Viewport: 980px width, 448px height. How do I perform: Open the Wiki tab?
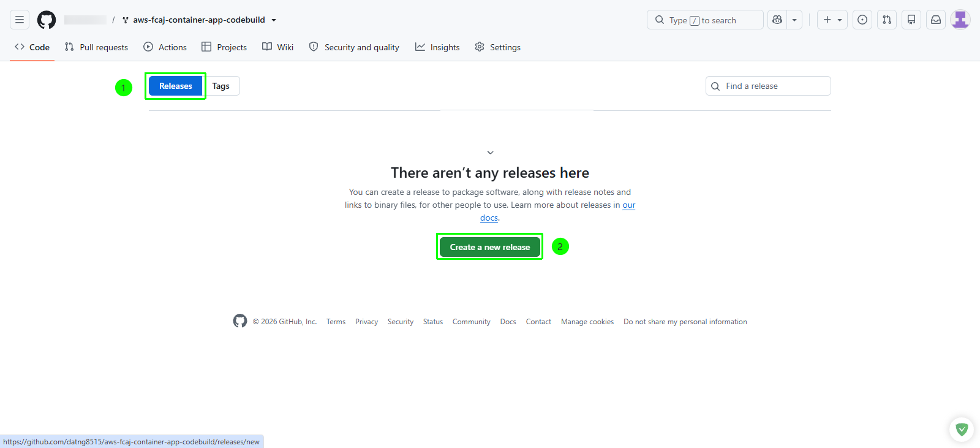pos(277,47)
